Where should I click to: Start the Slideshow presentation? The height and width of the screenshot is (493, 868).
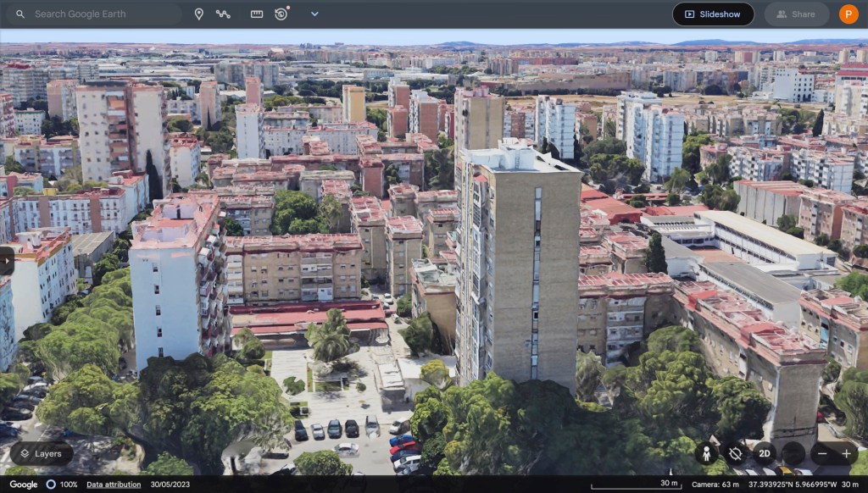click(713, 14)
